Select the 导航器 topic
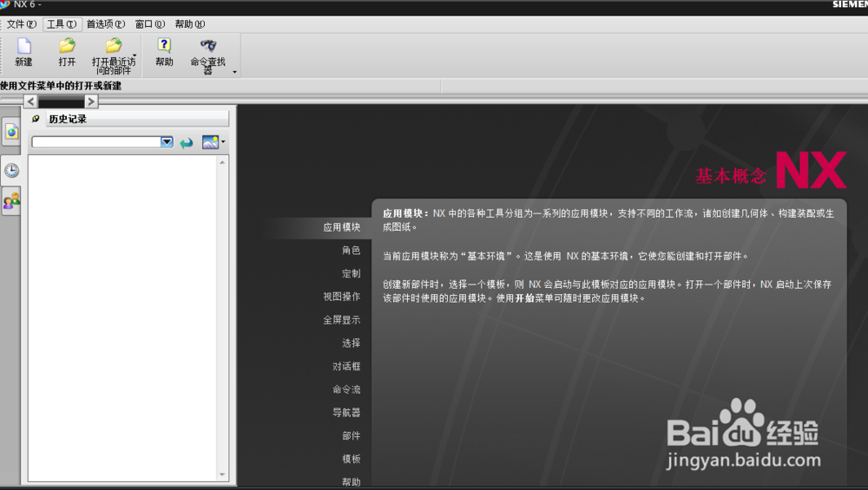868x490 pixels. (x=346, y=413)
